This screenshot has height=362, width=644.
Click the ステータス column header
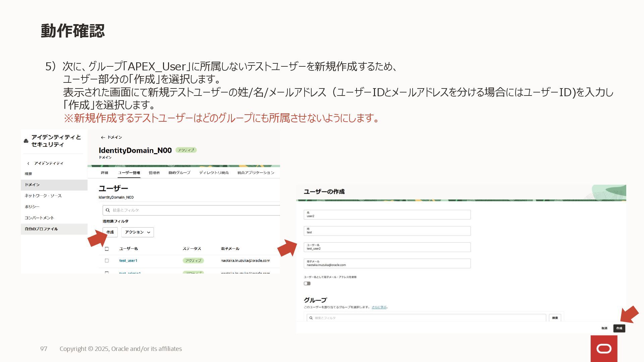tap(192, 249)
